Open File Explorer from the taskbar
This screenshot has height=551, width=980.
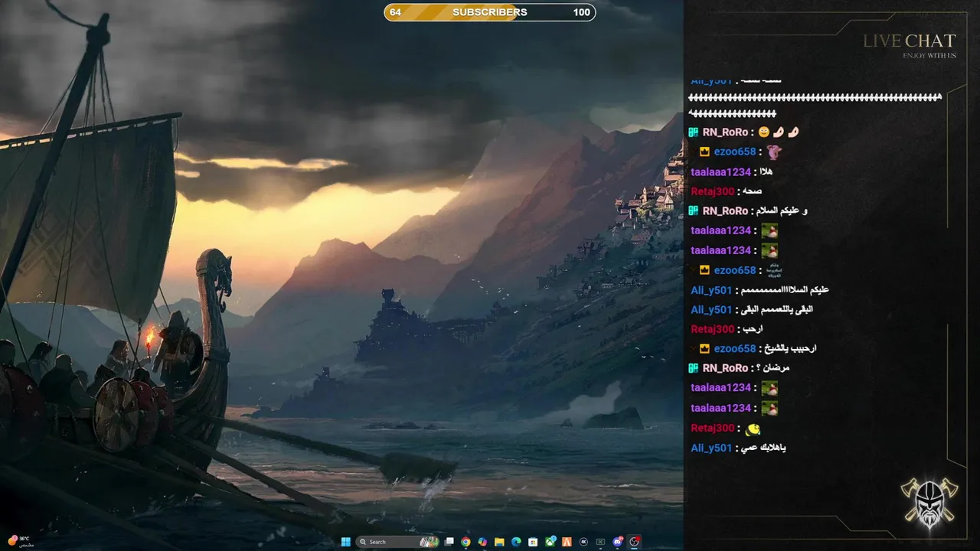click(x=499, y=542)
